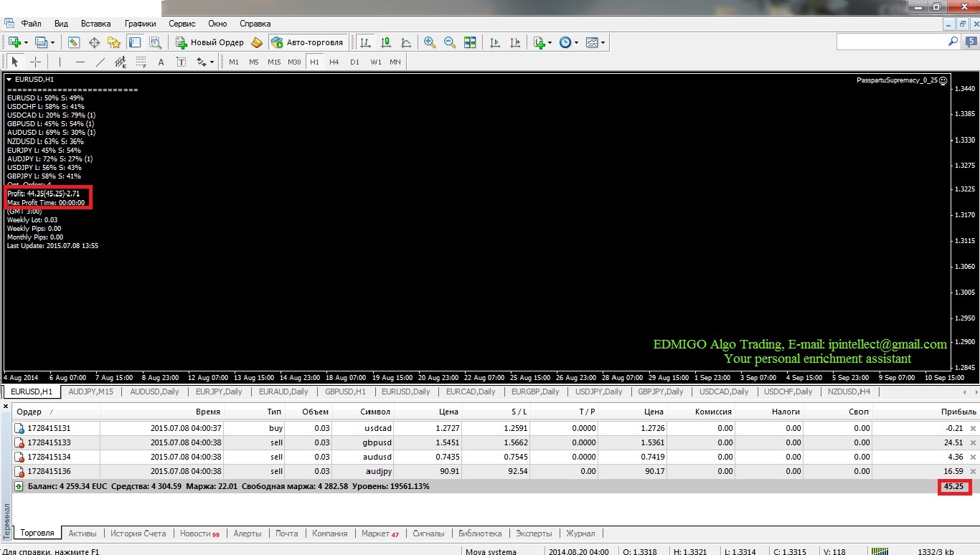This screenshot has height=555, width=980.
Task: Toggle the Авто-торговля auto-trading button
Action: click(308, 42)
